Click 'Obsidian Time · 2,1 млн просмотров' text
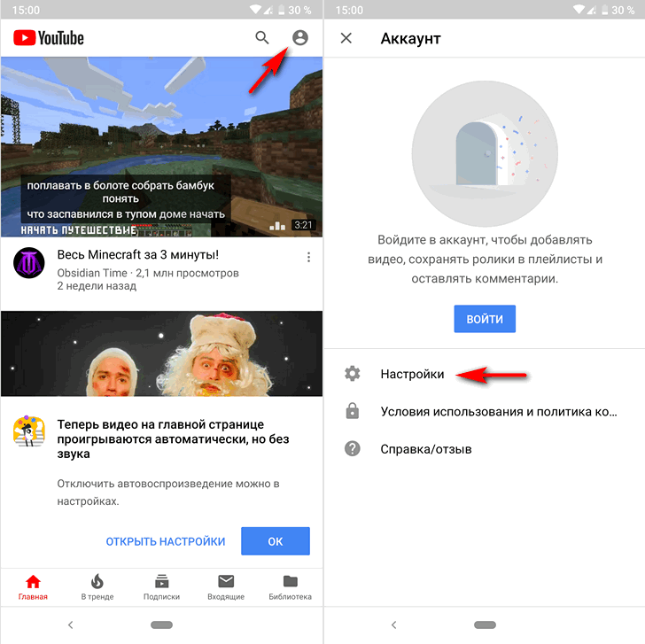This screenshot has height=644, width=645. click(x=148, y=273)
